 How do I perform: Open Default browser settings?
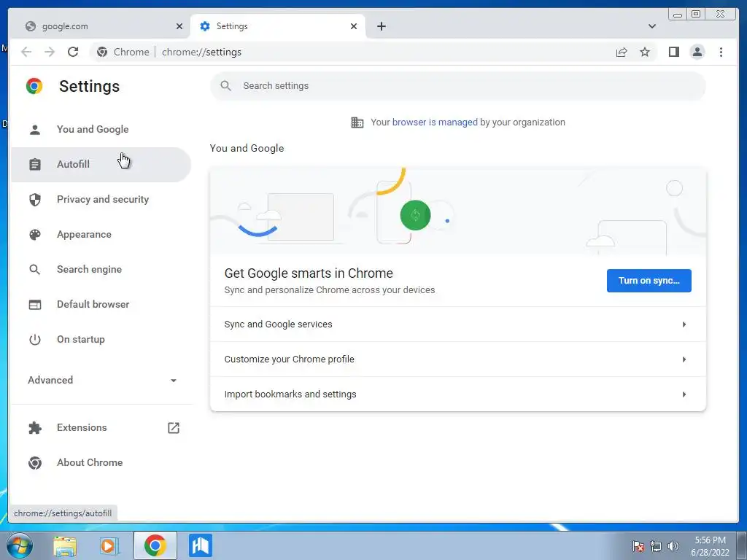point(101,304)
